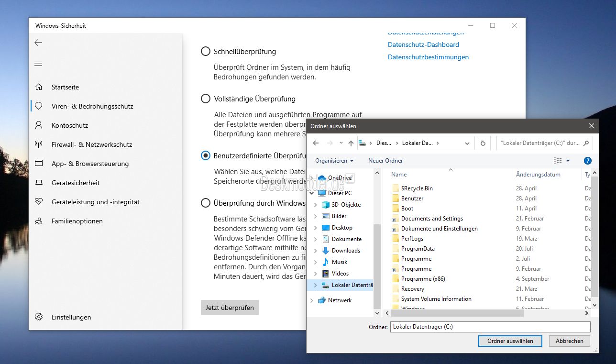Click the back arrow in Windows-Sicherheit
Image resolution: width=616 pixels, height=364 pixels.
point(38,43)
